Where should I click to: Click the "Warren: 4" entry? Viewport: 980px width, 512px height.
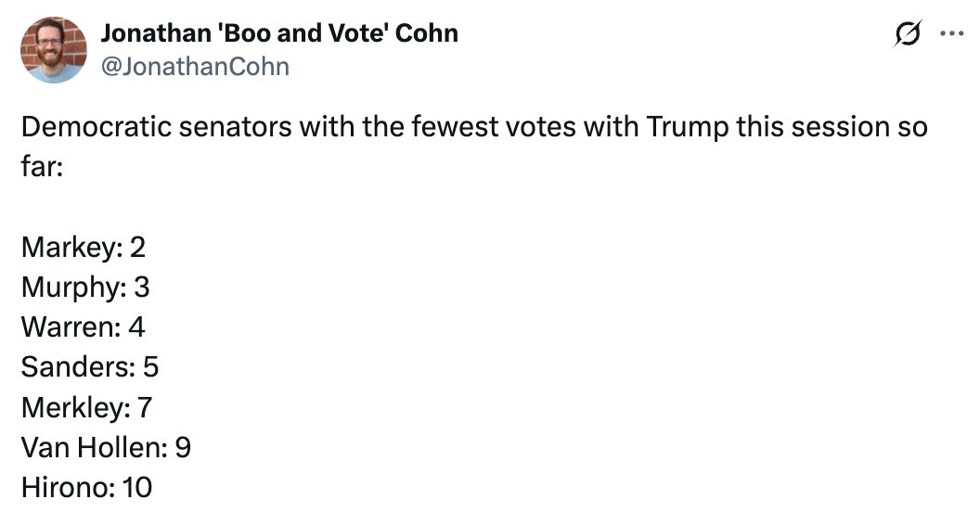[x=84, y=327]
